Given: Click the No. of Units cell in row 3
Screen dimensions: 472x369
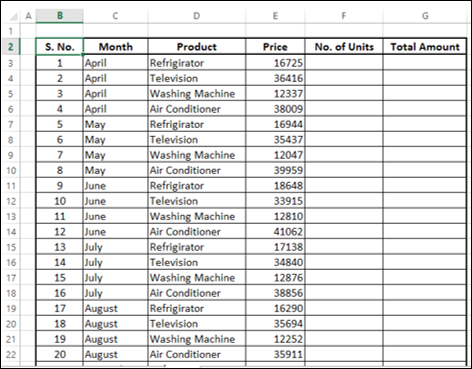Looking at the screenshot, I should click(x=344, y=63).
